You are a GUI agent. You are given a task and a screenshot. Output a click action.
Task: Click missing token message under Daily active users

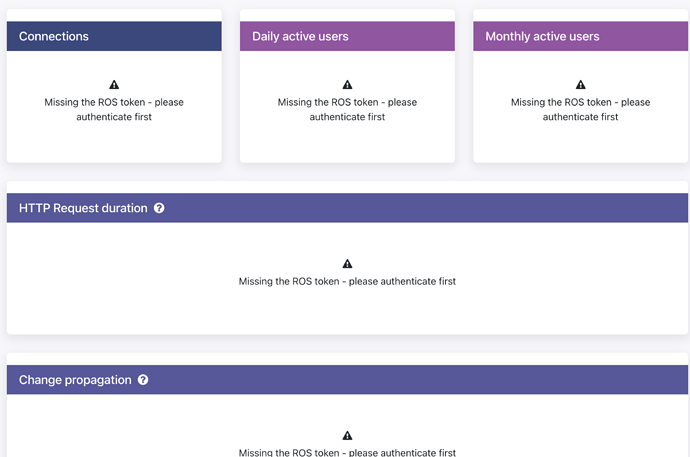click(347, 109)
